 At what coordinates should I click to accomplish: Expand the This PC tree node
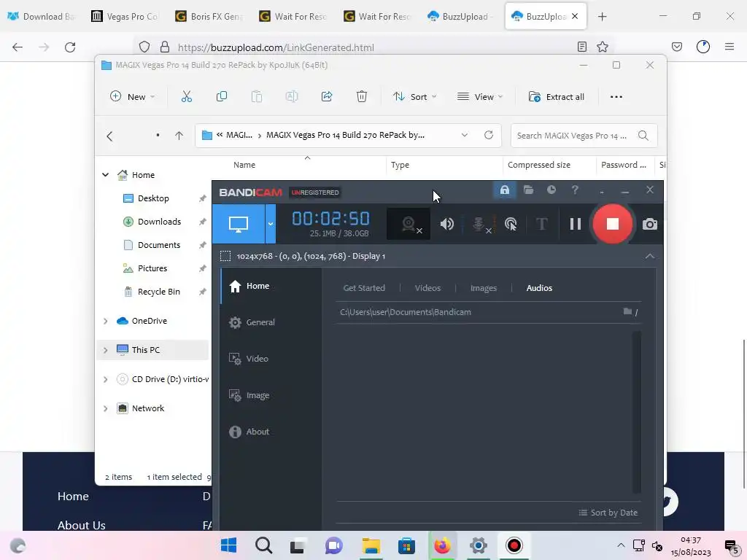click(x=105, y=350)
